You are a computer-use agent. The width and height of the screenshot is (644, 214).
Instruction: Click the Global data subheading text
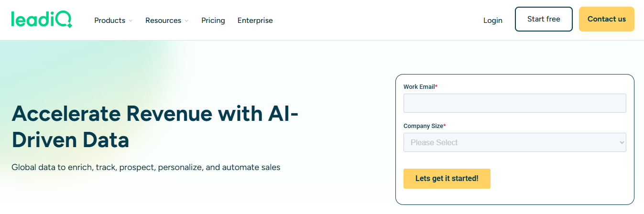pyautogui.click(x=146, y=168)
